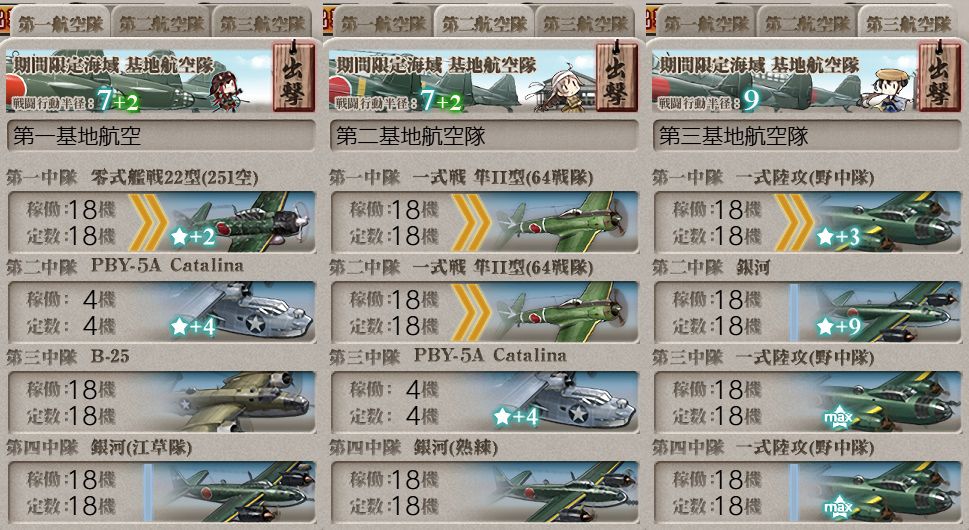Screen dimensions: 969x530
Task: Select the ★+3 一式陸攻(野中隊) first squadron
Action: pos(808,222)
